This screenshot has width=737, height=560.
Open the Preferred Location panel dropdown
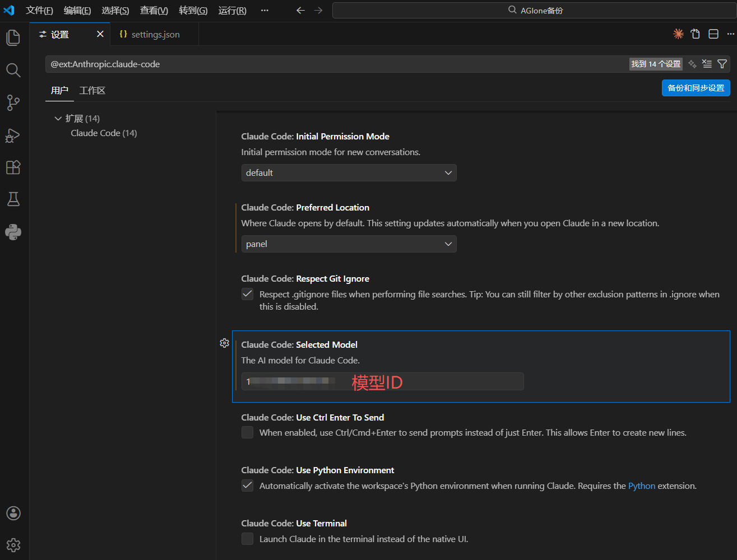349,244
